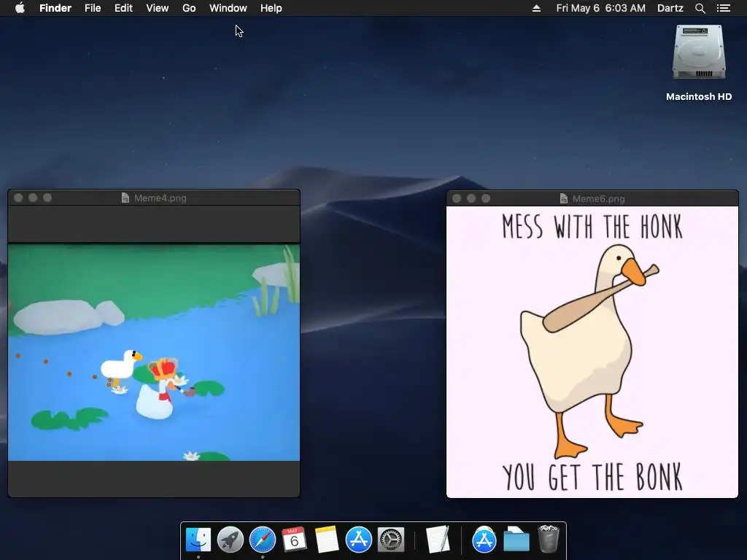Screen dimensions: 747x560
Task: Click the eject icon in the menu bar
Action: click(536, 8)
